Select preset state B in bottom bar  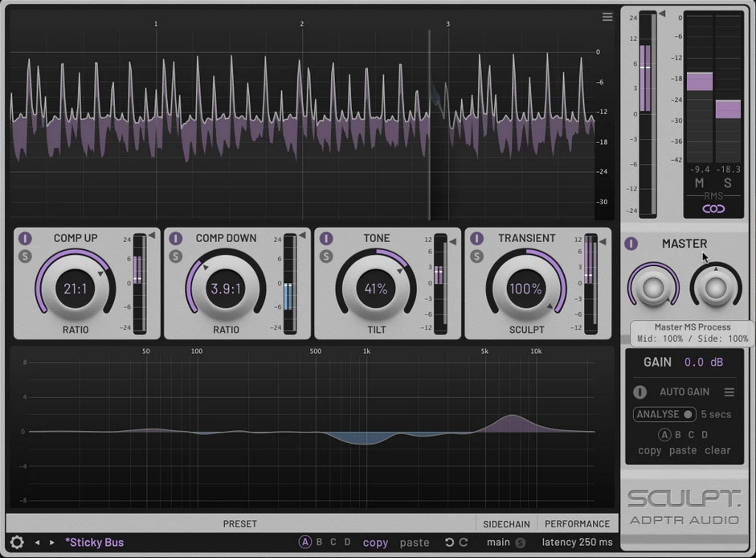[x=319, y=542]
